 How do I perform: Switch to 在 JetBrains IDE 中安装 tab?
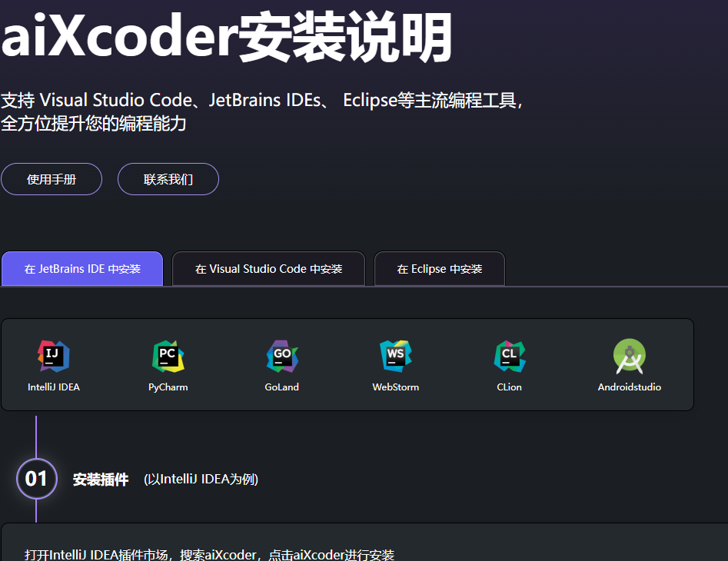(x=82, y=269)
